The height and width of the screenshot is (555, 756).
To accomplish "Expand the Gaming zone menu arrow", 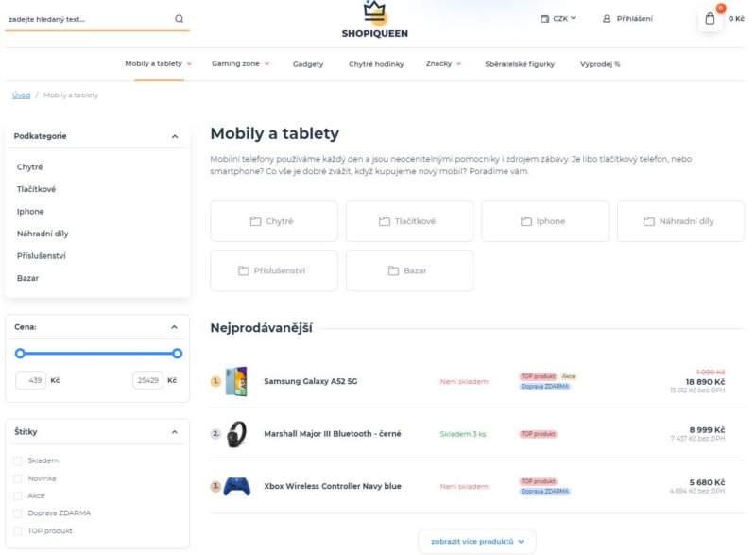I will (266, 64).
